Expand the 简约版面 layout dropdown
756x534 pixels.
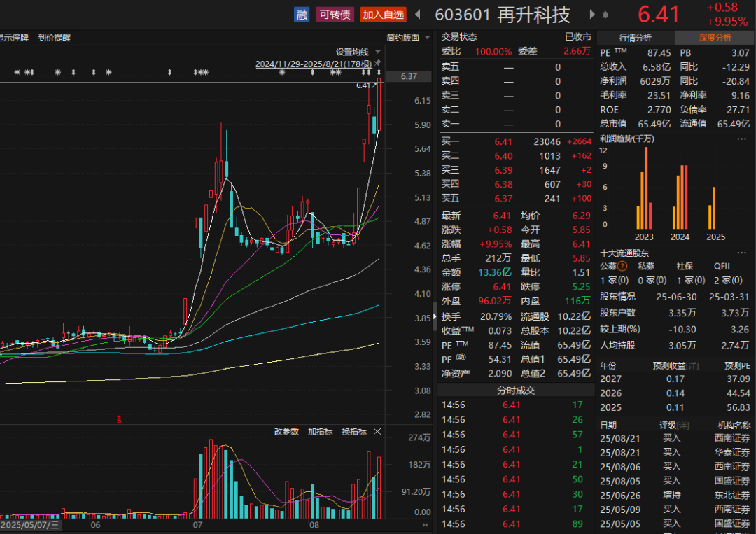pos(406,37)
